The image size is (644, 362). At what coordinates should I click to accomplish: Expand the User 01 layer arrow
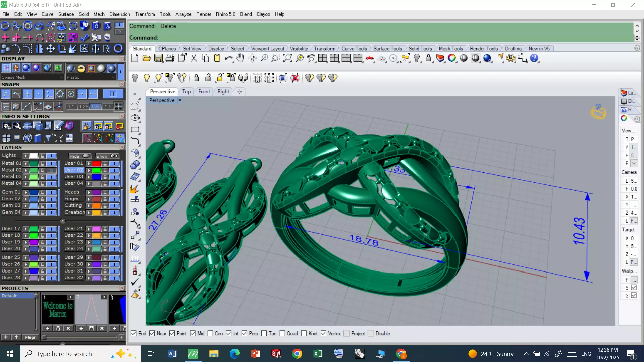[x=89, y=164]
